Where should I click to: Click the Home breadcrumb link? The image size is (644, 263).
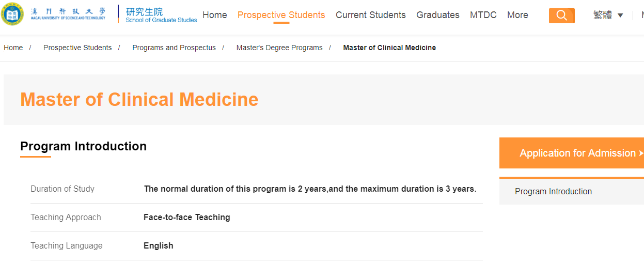click(13, 48)
